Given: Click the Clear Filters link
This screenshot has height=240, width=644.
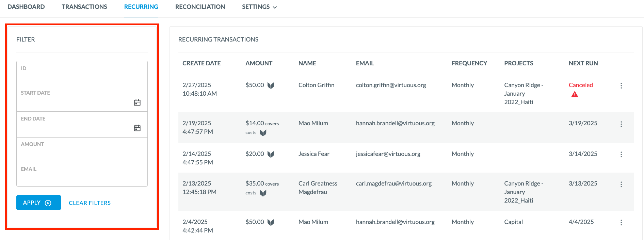Looking at the screenshot, I should [x=90, y=203].
